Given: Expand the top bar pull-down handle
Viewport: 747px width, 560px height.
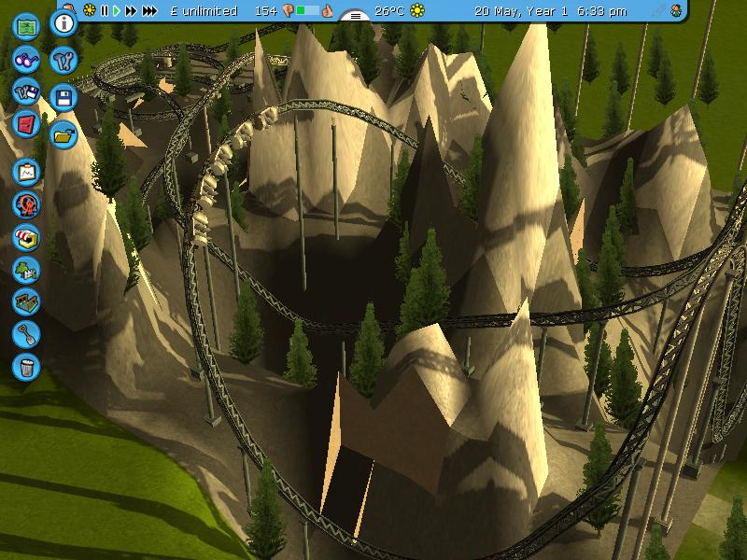Looking at the screenshot, I should point(355,16).
